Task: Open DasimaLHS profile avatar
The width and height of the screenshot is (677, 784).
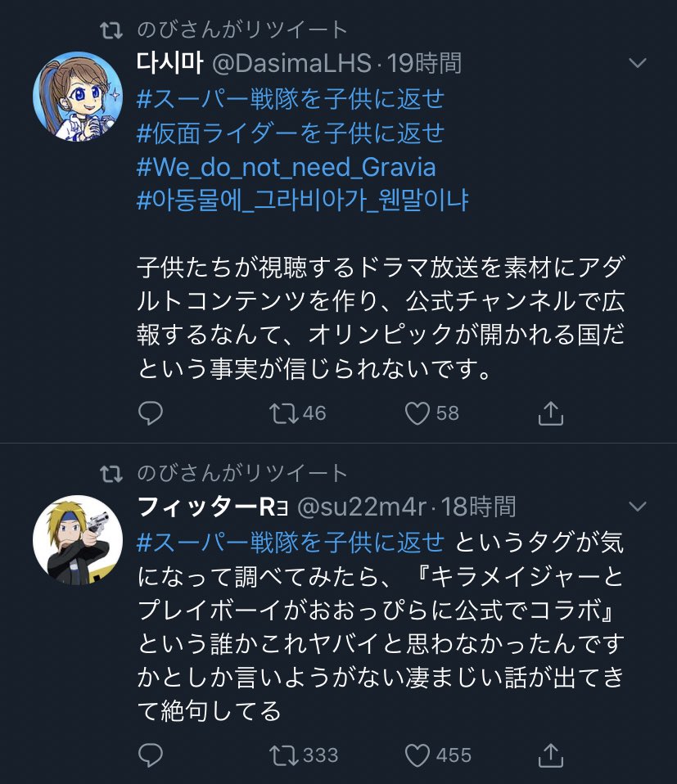Action: (x=78, y=96)
